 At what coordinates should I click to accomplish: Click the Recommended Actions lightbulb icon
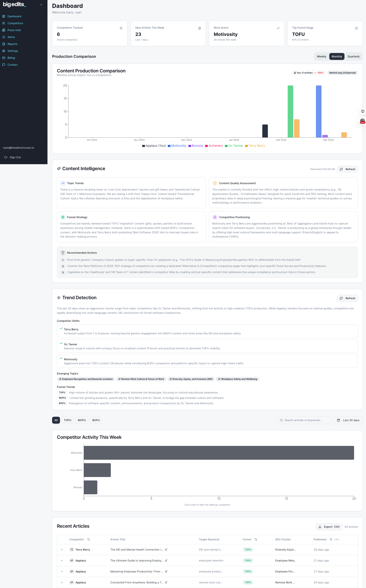[63, 253]
